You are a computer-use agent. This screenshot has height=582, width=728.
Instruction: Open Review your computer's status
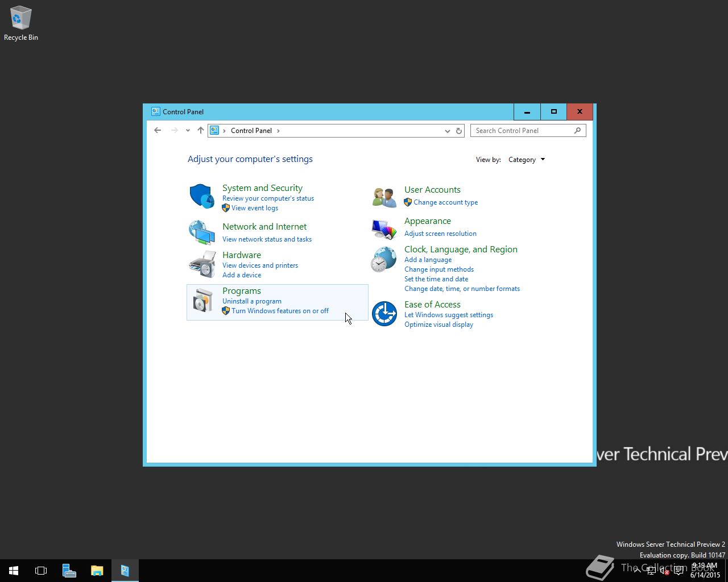(x=268, y=198)
